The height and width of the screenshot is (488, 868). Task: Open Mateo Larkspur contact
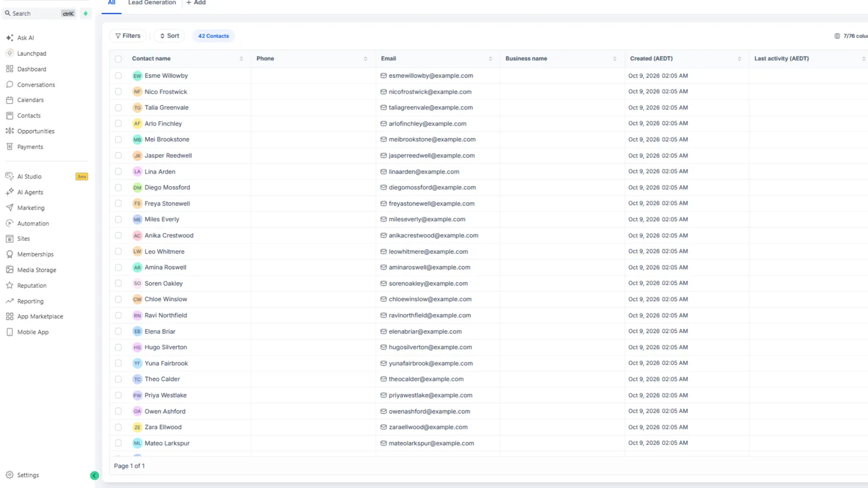coord(167,444)
